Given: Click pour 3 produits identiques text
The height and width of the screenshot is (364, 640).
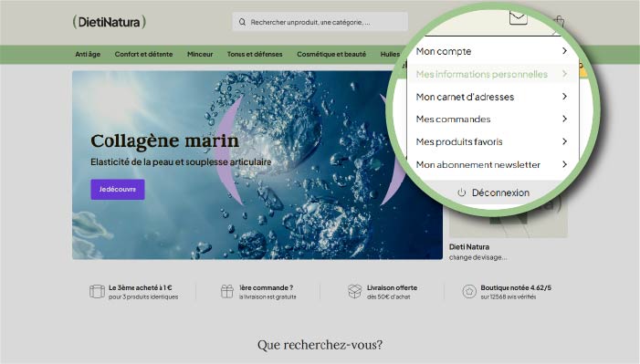Looking at the screenshot, I should [x=143, y=296].
